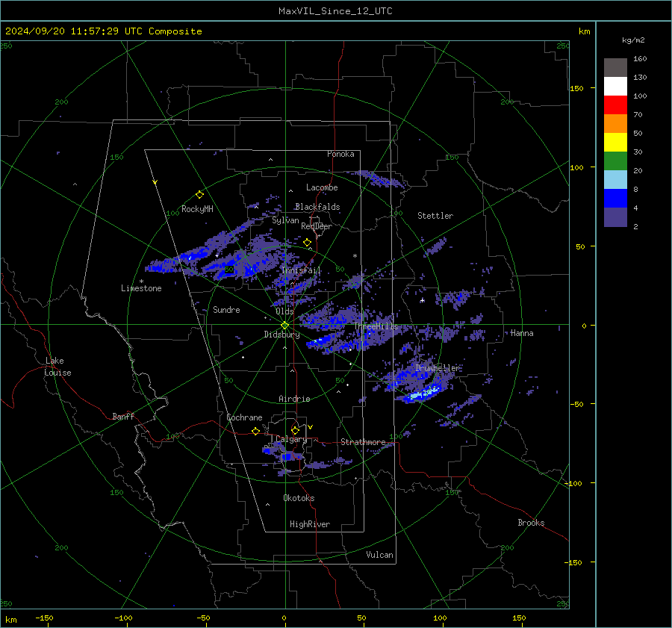Click the Vulcan town label

[x=379, y=555]
